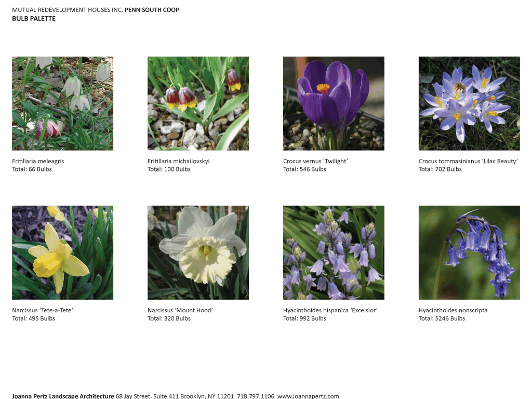Viewport: 532px width, 399px height.
Task: Click the 'Fritillaria meleagris' caption
Action: (38, 161)
